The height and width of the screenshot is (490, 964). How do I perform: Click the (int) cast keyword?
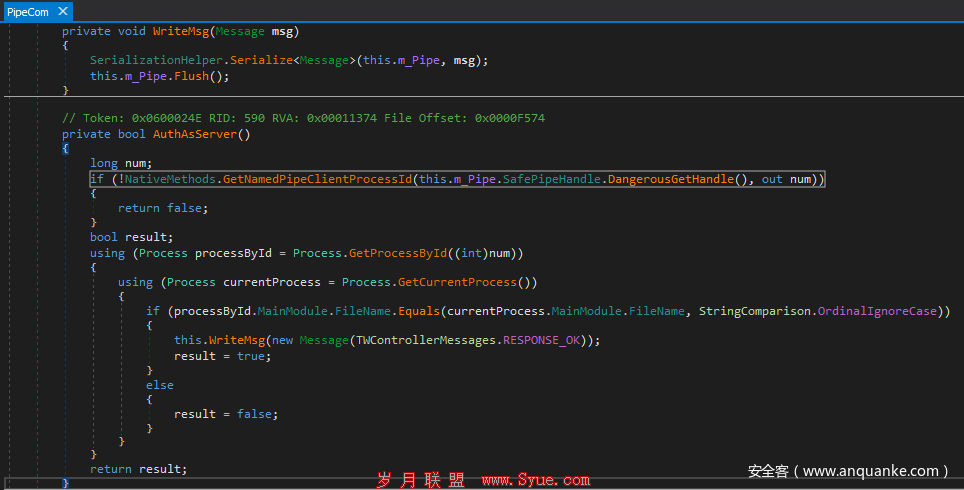click(x=472, y=253)
